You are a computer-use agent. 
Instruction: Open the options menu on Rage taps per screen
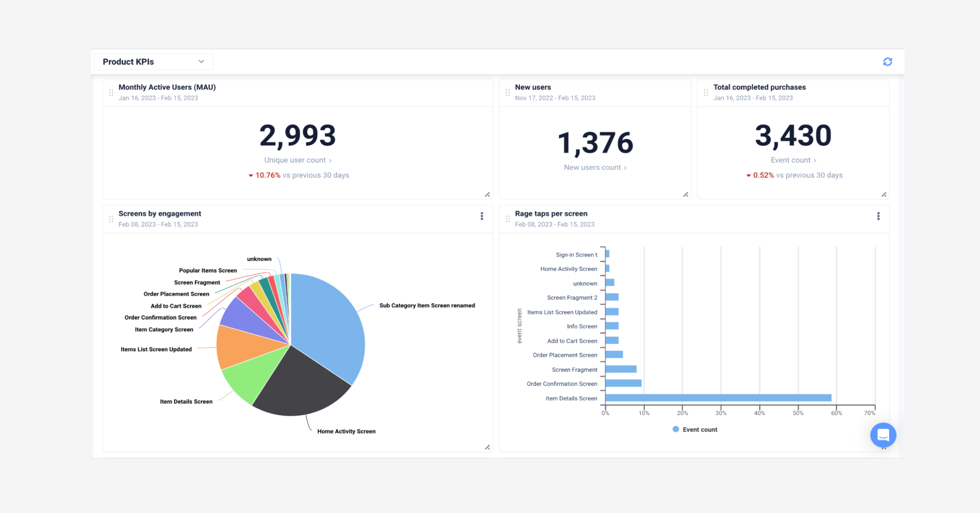pos(879,216)
